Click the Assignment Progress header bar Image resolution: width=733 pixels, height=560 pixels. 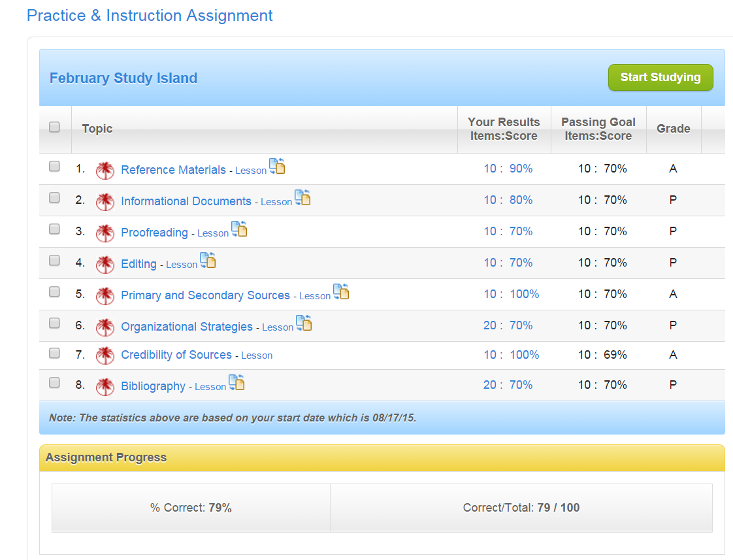tap(382, 457)
